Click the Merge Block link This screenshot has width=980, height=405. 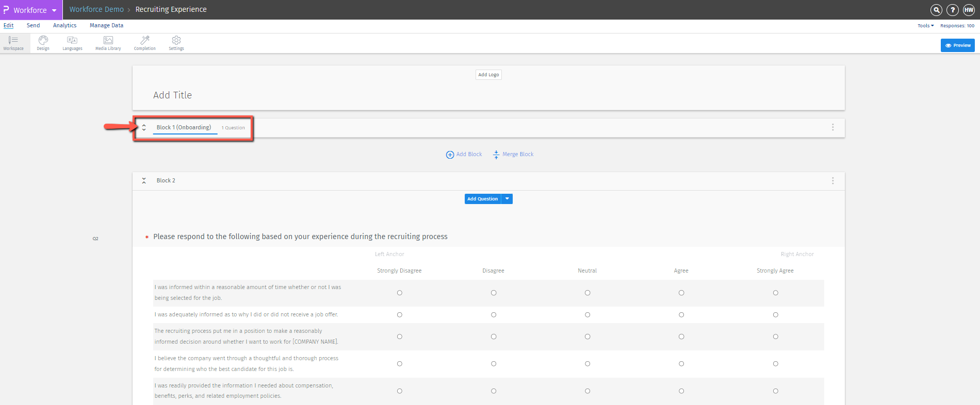tap(513, 155)
